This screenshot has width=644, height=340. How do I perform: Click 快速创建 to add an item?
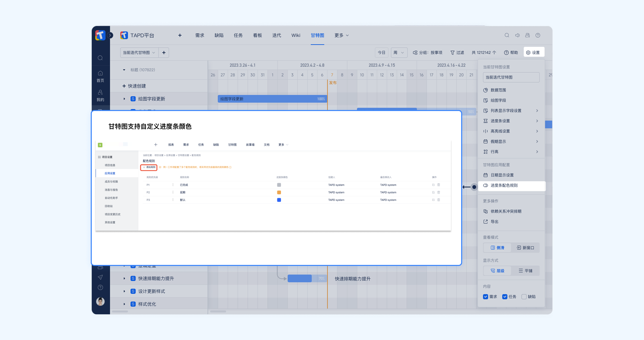tap(134, 86)
